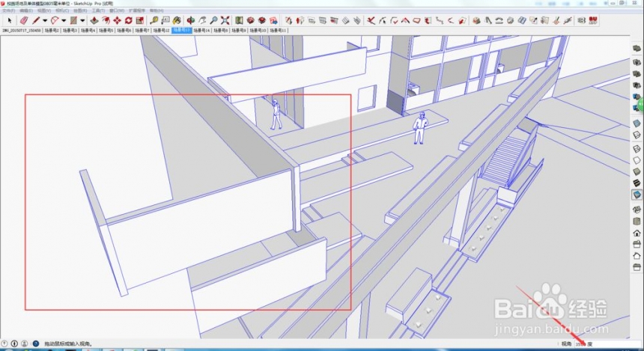The image size is (644, 351).
Task: Activate the Push/Pull tool
Action: [x=94, y=20]
